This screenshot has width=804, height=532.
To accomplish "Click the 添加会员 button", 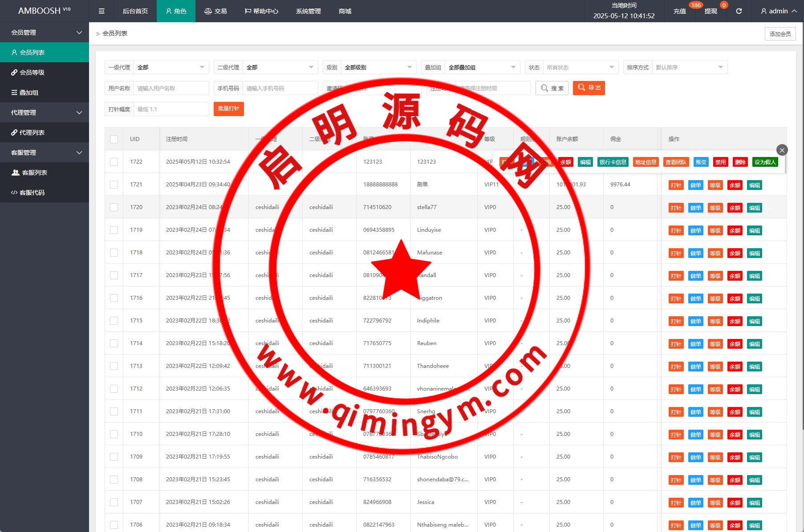I will click(780, 34).
